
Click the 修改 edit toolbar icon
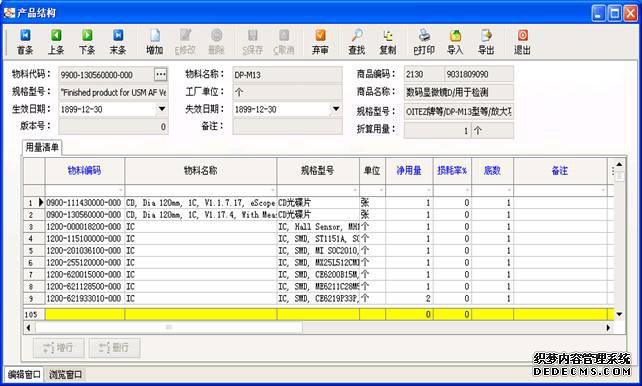point(185,42)
